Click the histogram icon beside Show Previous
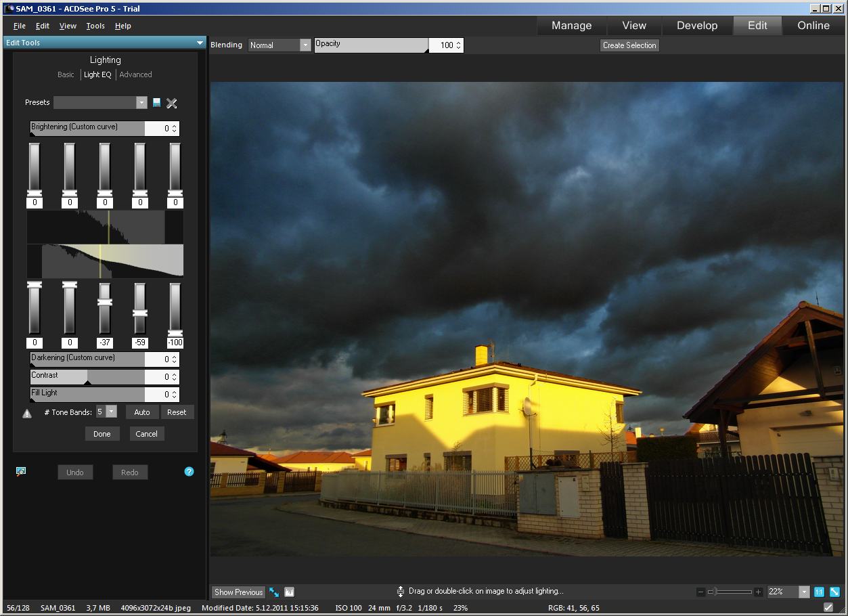The image size is (848, 616). (290, 592)
